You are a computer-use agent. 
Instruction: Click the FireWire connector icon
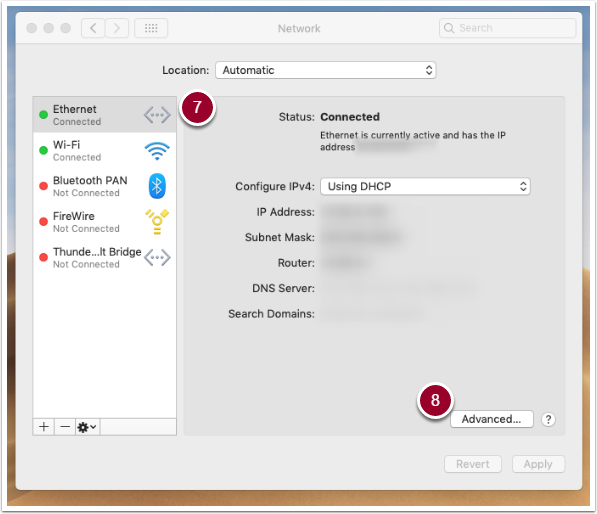157,222
